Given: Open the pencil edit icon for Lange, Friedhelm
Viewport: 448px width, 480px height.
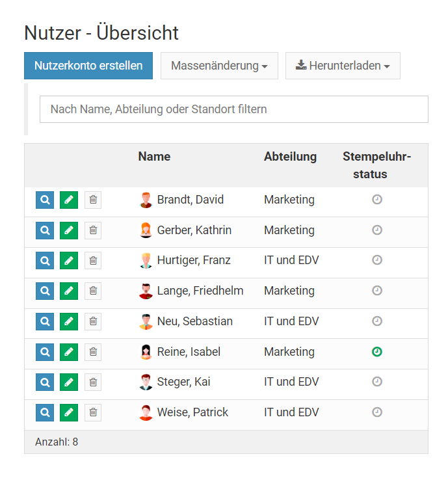Looking at the screenshot, I should tap(69, 291).
